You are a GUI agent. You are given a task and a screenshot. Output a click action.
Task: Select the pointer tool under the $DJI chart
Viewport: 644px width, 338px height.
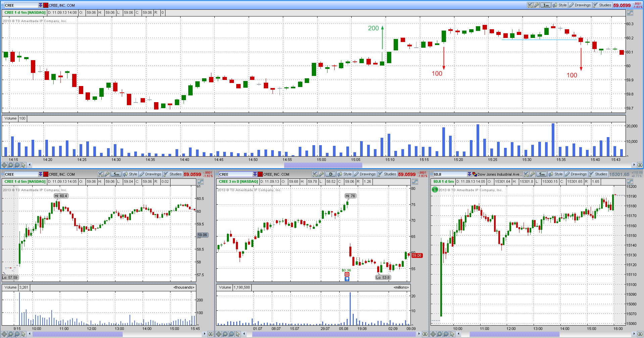tap(452, 334)
